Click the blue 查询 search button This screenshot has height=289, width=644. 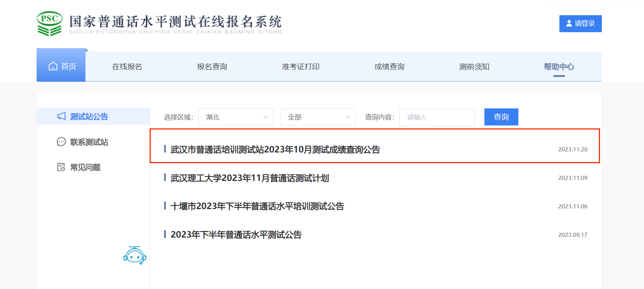click(501, 117)
